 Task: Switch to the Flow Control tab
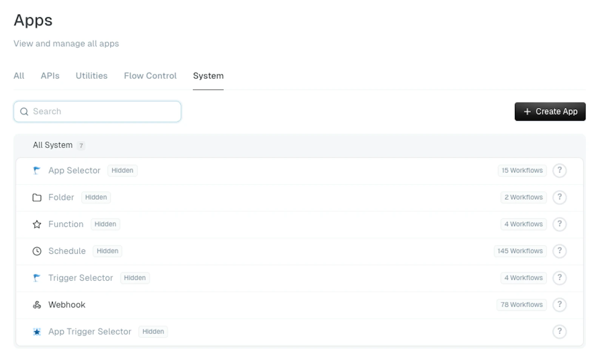(150, 76)
